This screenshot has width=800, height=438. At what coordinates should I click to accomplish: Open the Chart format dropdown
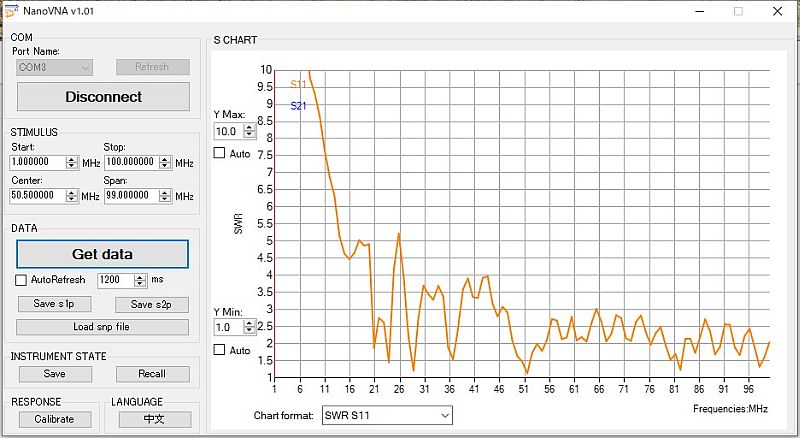[386, 415]
